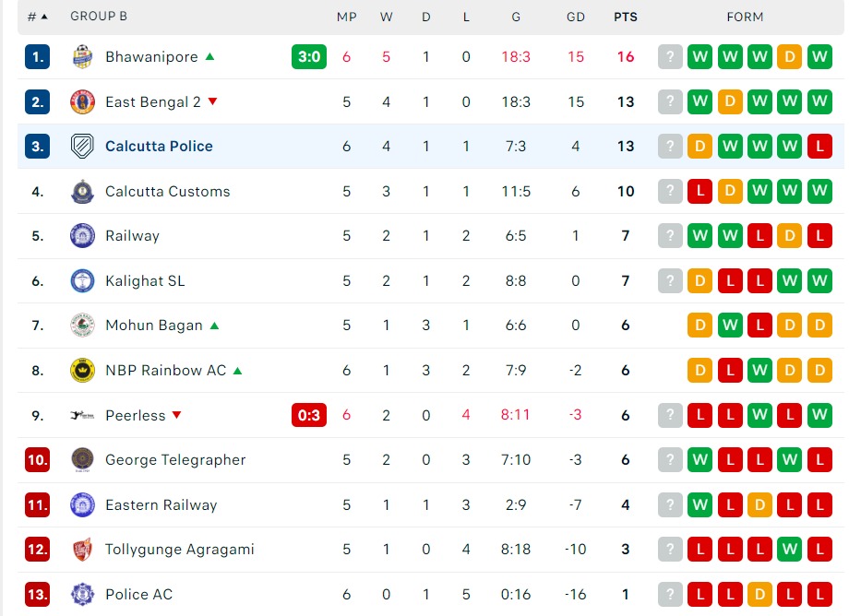Click the Bhawanipore team crest icon
The width and height of the screenshot is (849, 616).
click(x=82, y=57)
